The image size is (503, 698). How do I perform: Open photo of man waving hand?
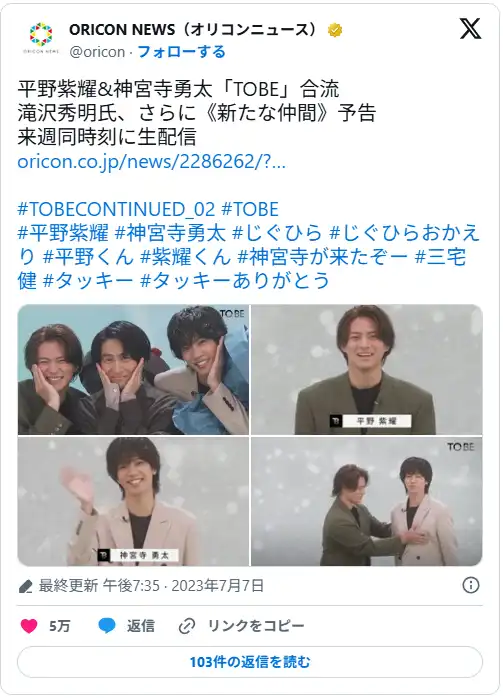(133, 501)
